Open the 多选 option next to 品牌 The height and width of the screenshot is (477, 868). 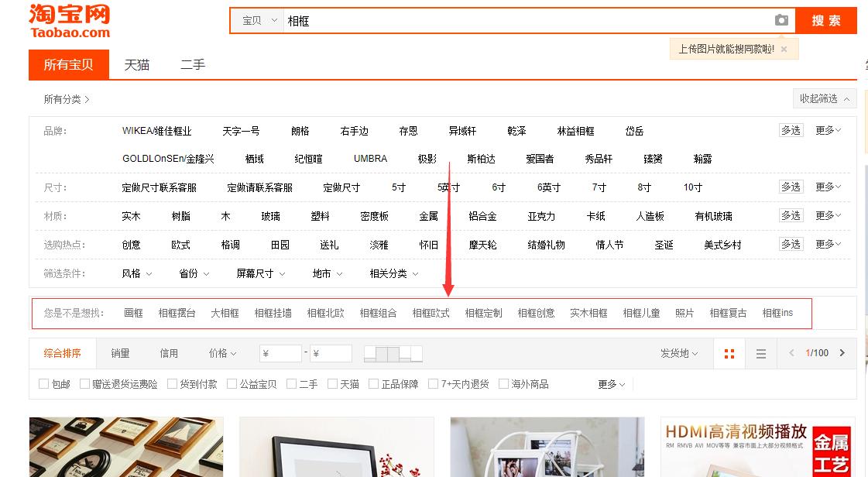tap(791, 130)
